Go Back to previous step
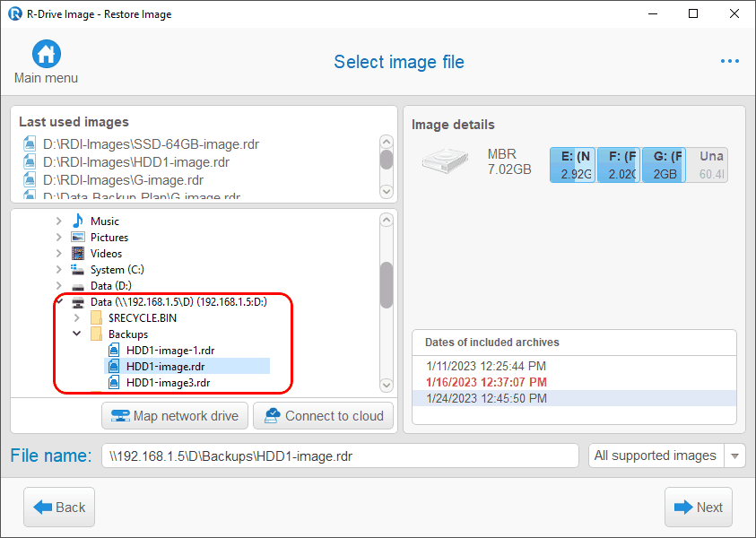This screenshot has height=538, width=756. tap(59, 508)
